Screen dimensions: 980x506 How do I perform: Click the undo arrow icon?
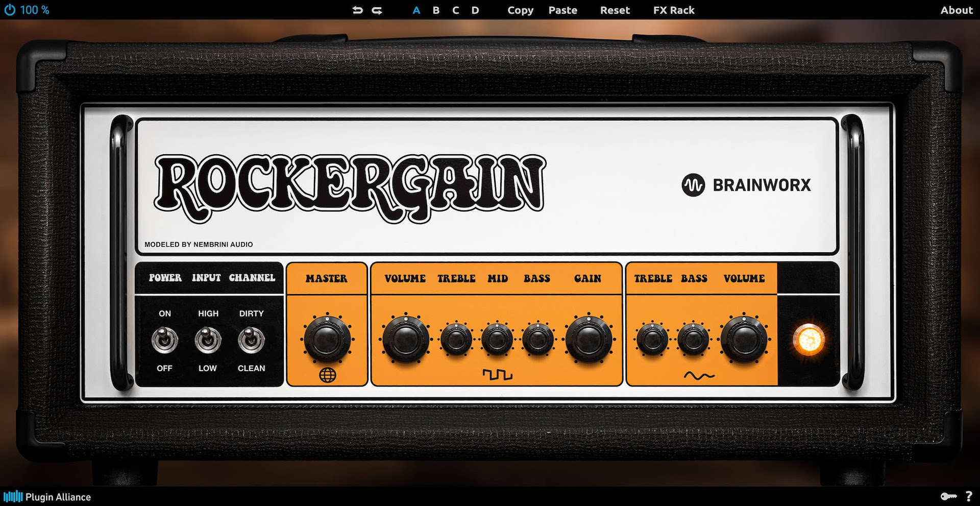pos(357,10)
